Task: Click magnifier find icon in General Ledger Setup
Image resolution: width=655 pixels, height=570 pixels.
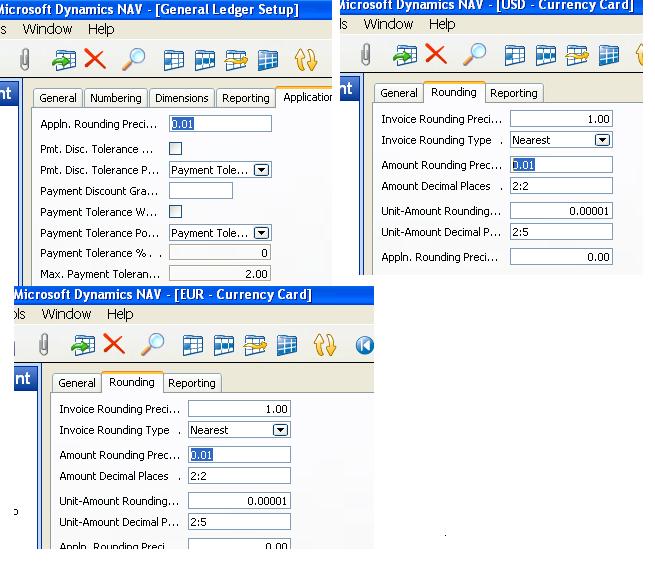Action: pos(134,59)
